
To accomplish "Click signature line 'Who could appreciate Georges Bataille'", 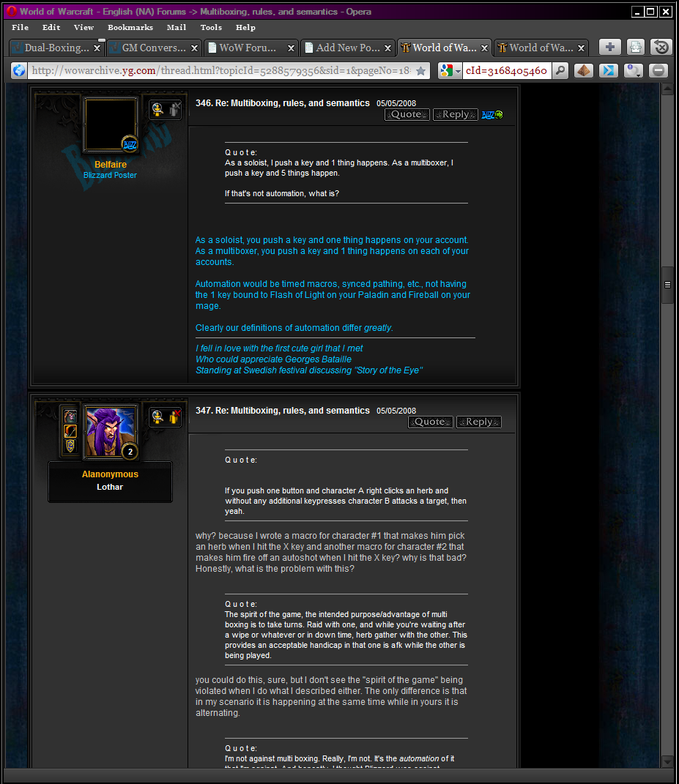I will [x=274, y=359].
